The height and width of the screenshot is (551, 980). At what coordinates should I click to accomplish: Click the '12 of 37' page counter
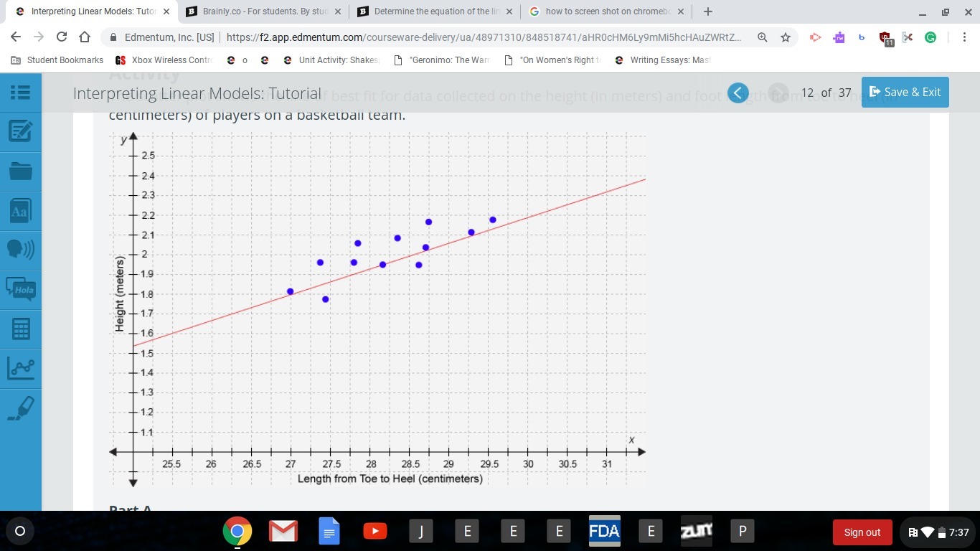tap(826, 93)
